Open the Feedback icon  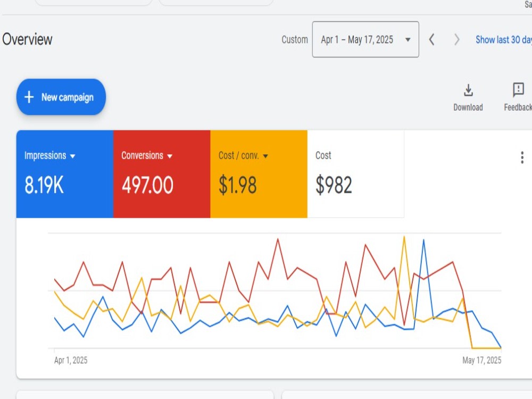click(518, 90)
